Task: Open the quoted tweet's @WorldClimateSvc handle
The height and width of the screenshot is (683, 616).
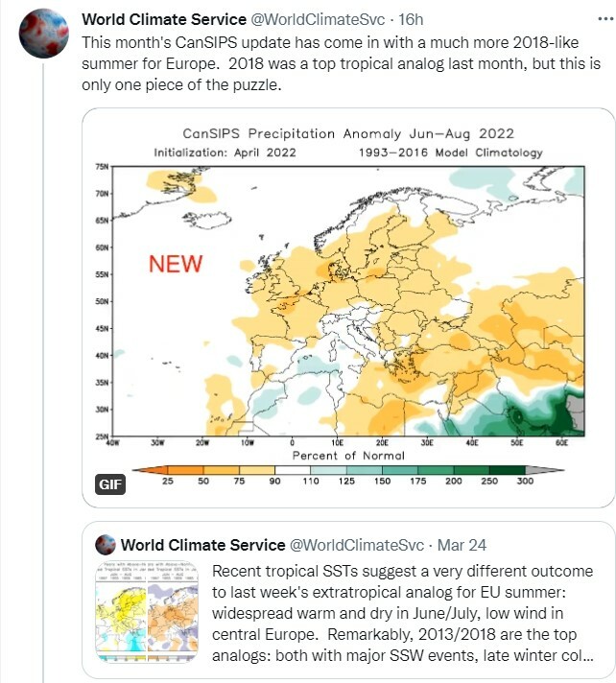Action: [x=357, y=546]
